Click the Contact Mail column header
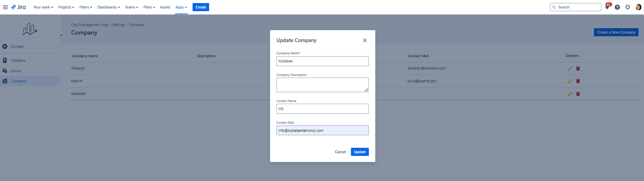Viewport: 644px width, 181px height. tap(418, 56)
